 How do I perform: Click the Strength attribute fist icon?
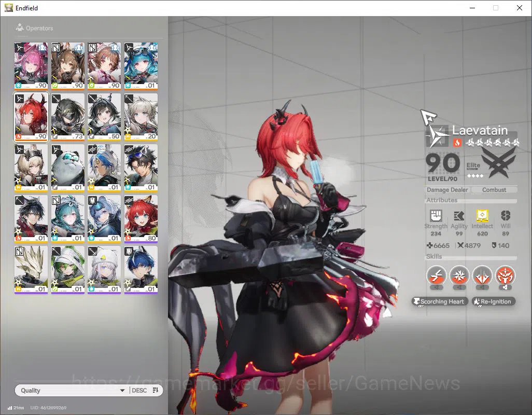point(436,215)
